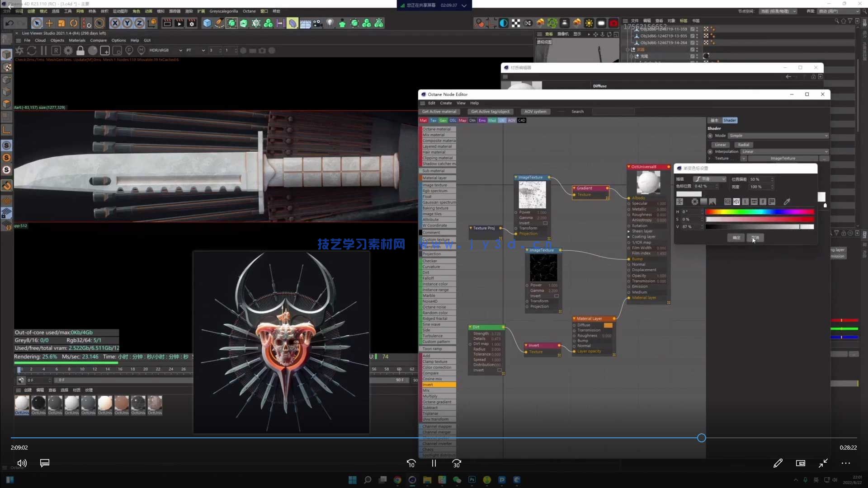Toggle Invert checkbox on Dirt node
Viewport: 868px width, 488px height.
coord(500,371)
